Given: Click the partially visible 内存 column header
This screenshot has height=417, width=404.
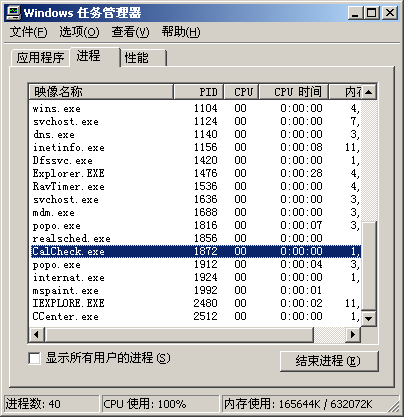Looking at the screenshot, I should tap(345, 92).
